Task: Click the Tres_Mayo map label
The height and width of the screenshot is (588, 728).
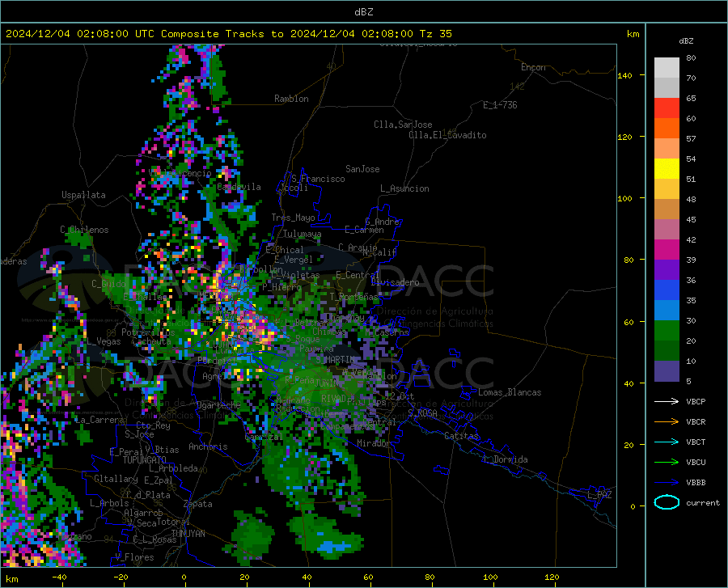Action: tap(293, 218)
